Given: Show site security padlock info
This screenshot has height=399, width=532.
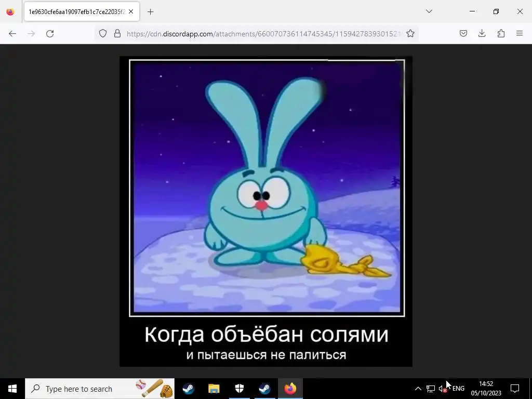Looking at the screenshot, I should (x=117, y=33).
